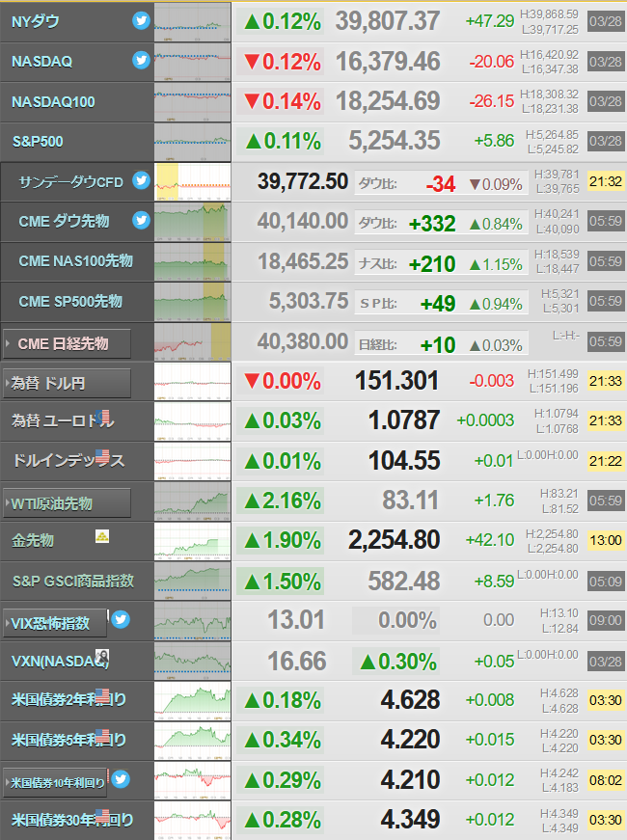The image size is (627, 840).
Task: Click the 10-year yield 4.210
Action: (410, 780)
